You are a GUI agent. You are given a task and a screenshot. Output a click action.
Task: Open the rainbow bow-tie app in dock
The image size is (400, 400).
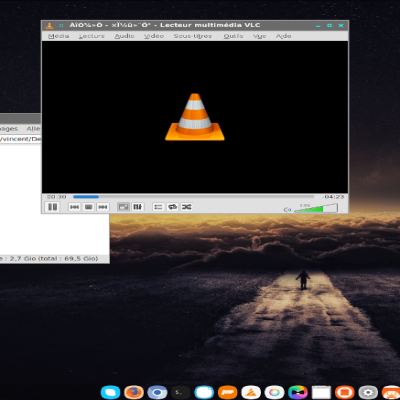tap(298, 392)
